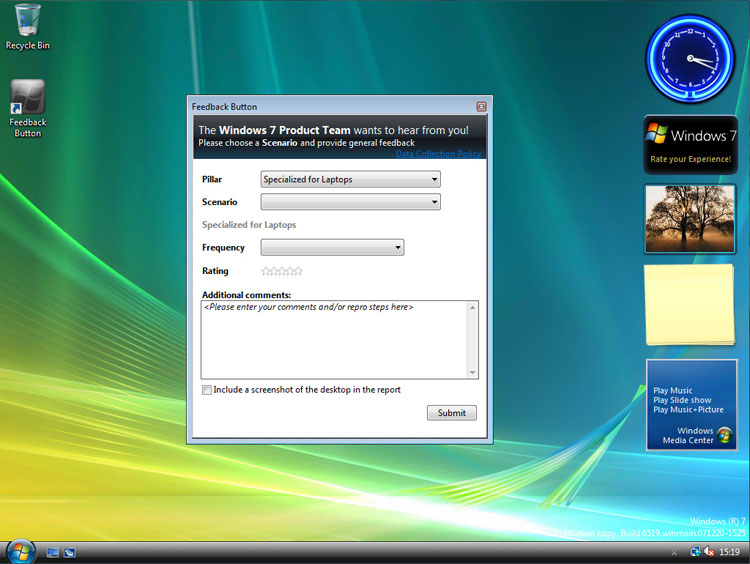This screenshot has height=564, width=750.
Task: Click into the Additional comments text box
Action: 334,340
